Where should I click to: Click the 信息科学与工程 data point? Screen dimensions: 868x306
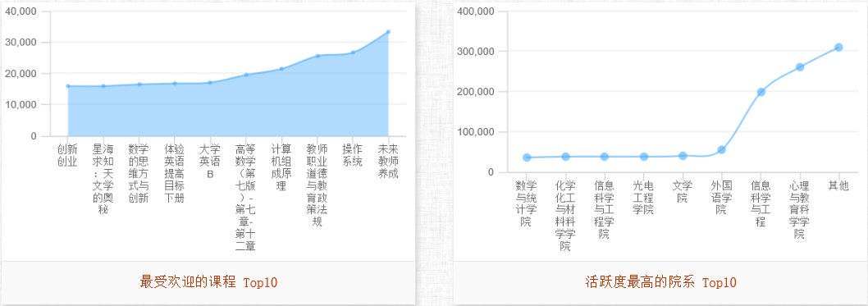click(761, 92)
